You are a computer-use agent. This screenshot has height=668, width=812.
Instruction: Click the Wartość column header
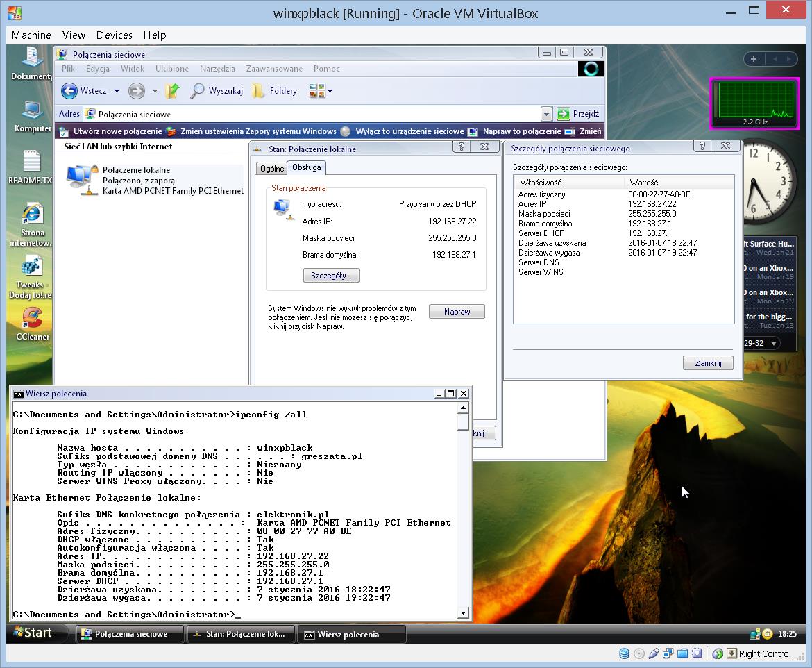click(x=679, y=183)
